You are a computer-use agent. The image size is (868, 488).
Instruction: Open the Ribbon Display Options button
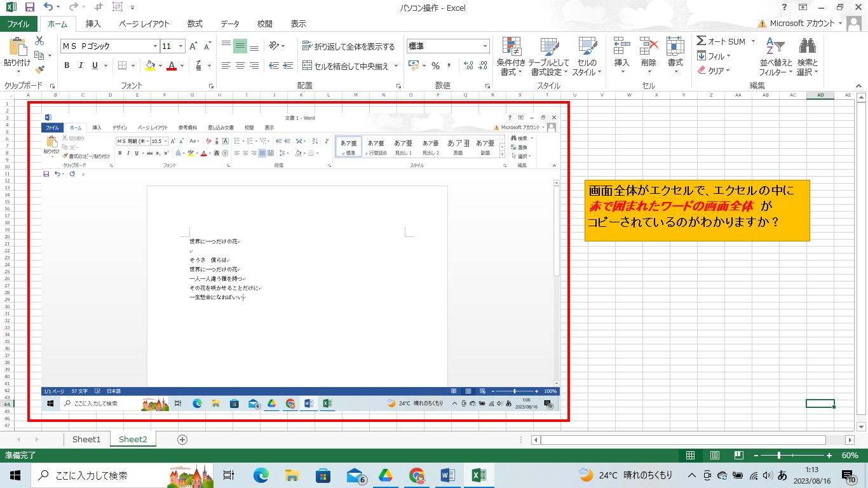[803, 7]
